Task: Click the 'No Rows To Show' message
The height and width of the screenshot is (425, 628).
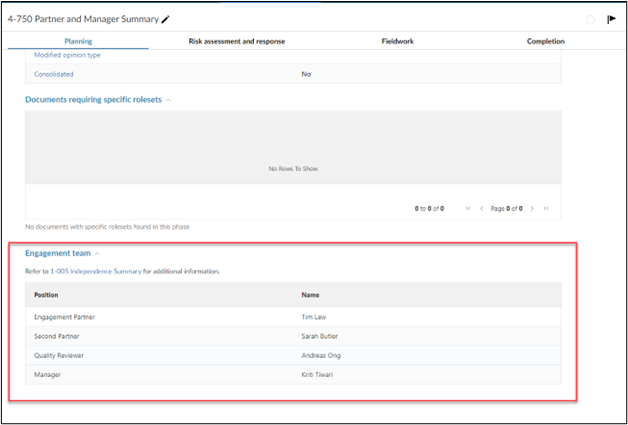Action: point(293,169)
